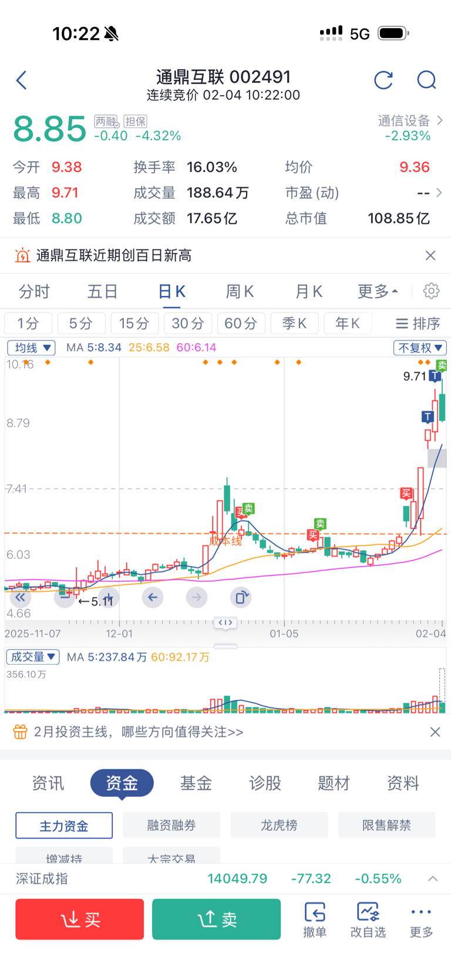This screenshot has height=980, width=451.
Task: Expand the 更多 chart period dropdown
Action: pyautogui.click(x=378, y=291)
